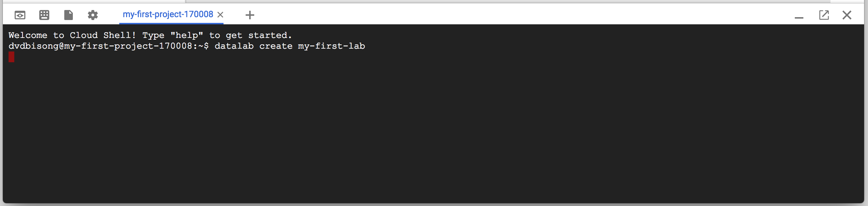Click the red terminal cursor block
Image resolution: width=868 pixels, height=206 pixels.
click(x=11, y=57)
